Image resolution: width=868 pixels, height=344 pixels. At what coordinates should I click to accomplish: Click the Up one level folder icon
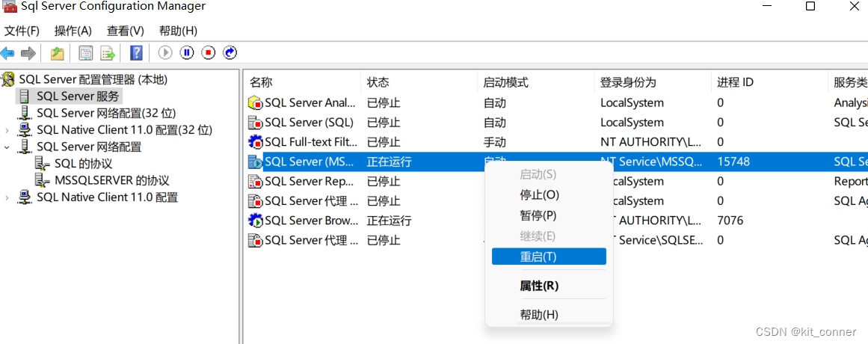pyautogui.click(x=57, y=53)
